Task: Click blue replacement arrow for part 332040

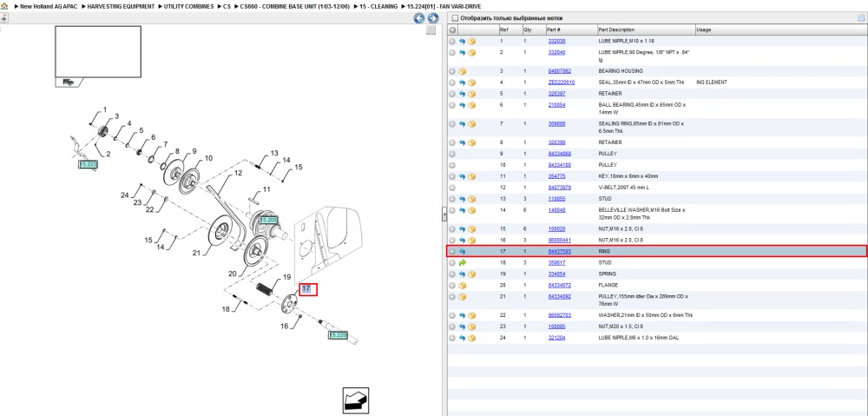Action: click(x=462, y=53)
